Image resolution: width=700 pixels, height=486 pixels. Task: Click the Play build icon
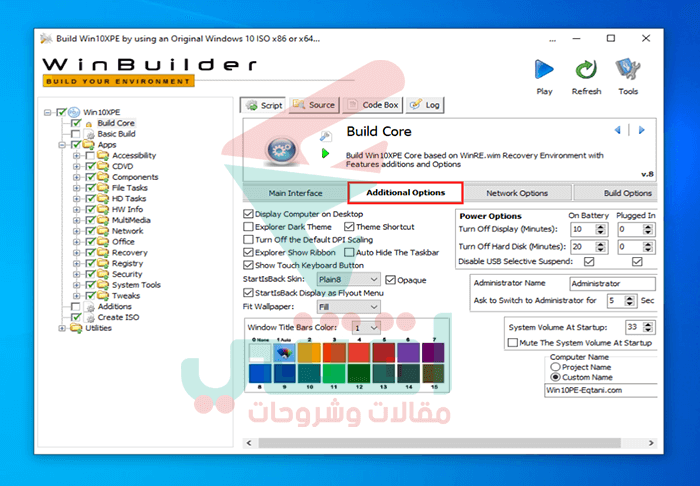[544, 69]
